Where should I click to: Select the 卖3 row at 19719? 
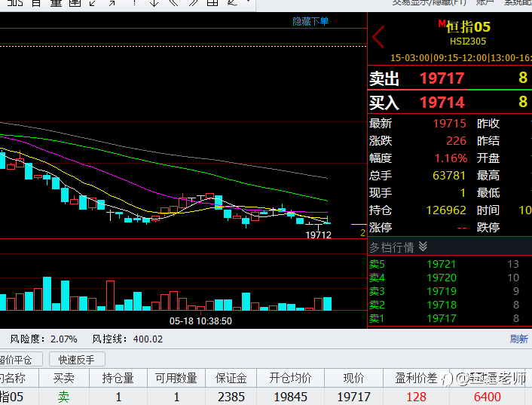coord(450,291)
